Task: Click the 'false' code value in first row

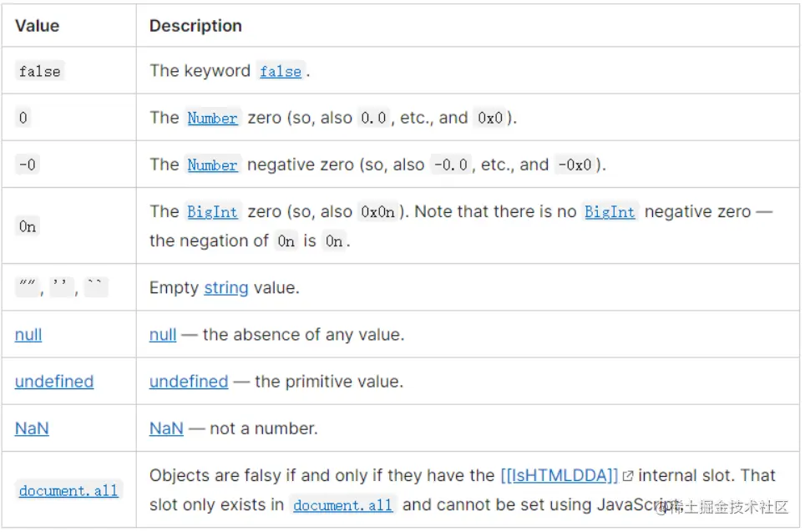Action: tap(39, 72)
